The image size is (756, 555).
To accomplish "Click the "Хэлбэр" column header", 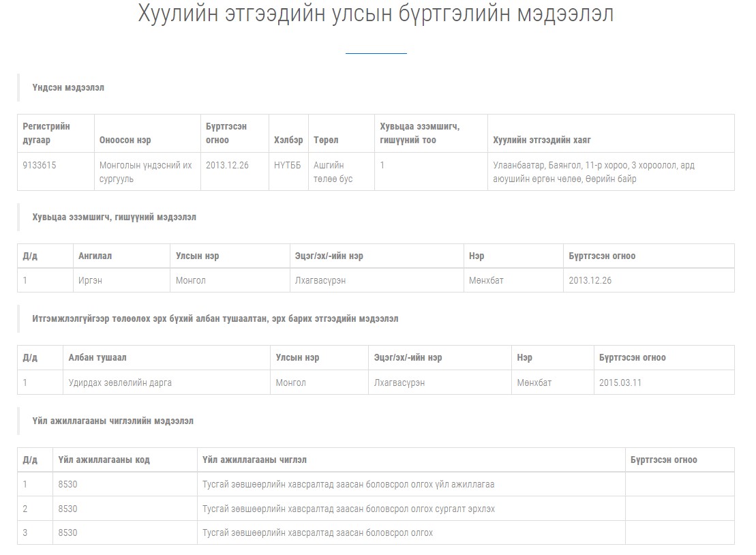I will coord(288,140).
